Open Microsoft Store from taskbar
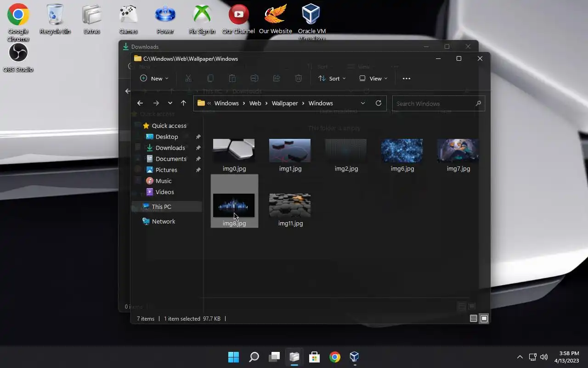The width and height of the screenshot is (588, 368). tap(315, 357)
